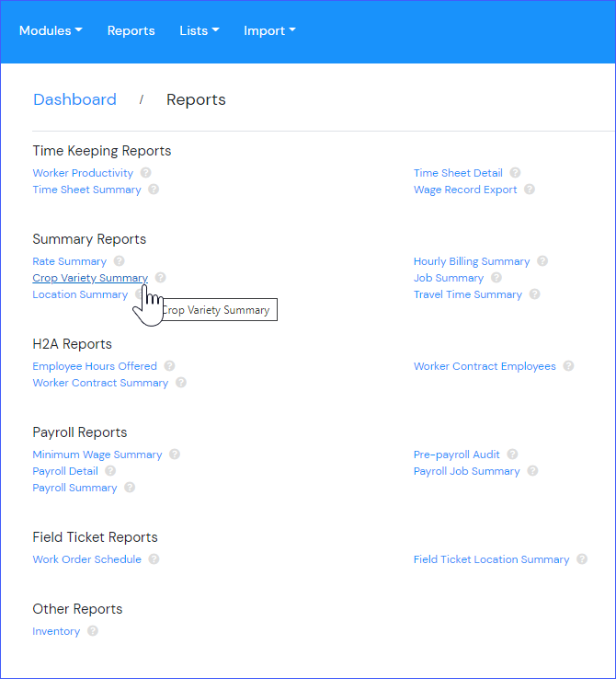The width and height of the screenshot is (616, 679).
Task: Click help icon beside Minimum Wage Summary
Action: pyautogui.click(x=175, y=455)
